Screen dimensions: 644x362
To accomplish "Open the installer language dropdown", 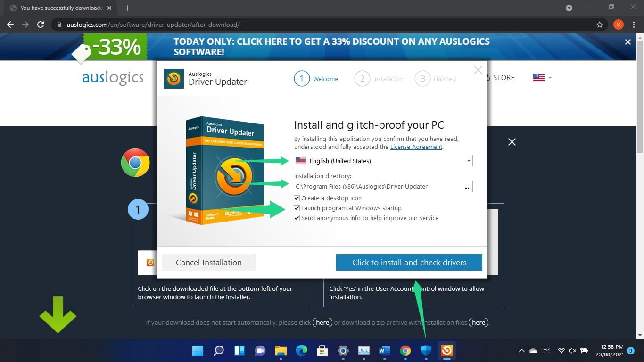I will click(468, 161).
